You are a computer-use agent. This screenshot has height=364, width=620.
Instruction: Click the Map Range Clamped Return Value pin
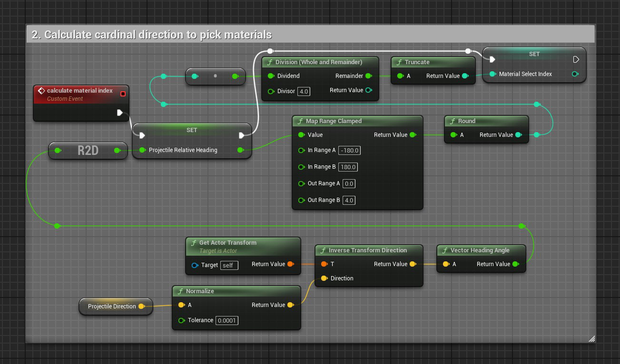click(413, 135)
